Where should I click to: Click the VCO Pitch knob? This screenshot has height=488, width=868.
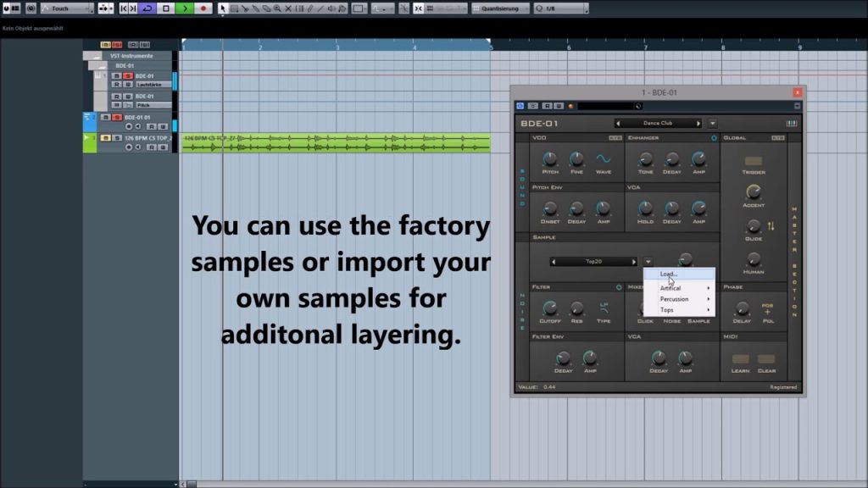[549, 159]
